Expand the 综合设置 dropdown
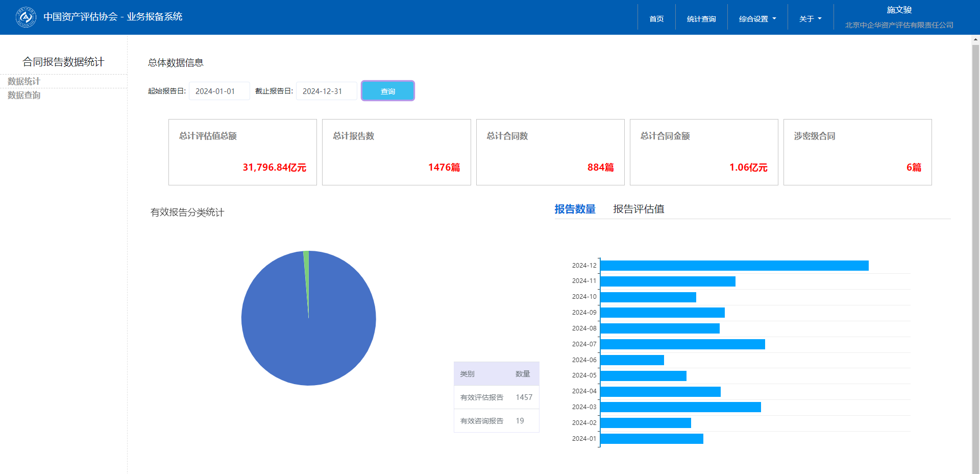The image size is (980, 474). [757, 19]
